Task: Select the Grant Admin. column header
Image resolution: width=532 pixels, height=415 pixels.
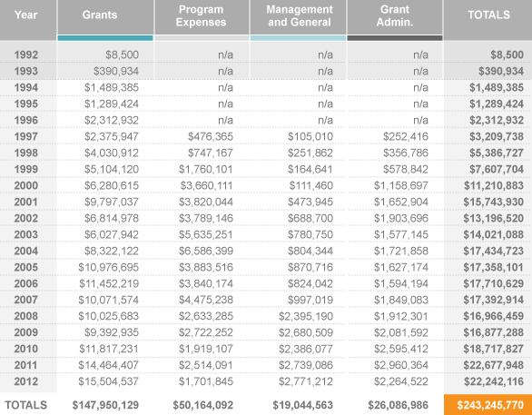Action: [395, 15]
